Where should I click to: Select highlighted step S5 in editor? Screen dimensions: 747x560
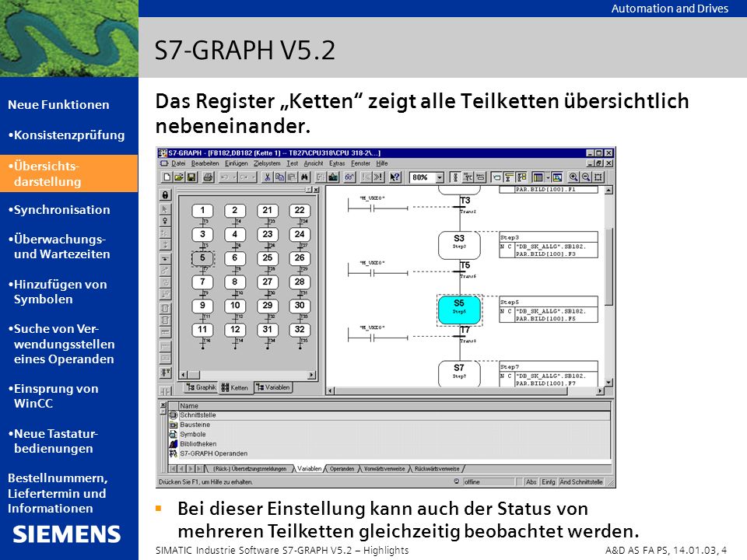[459, 310]
